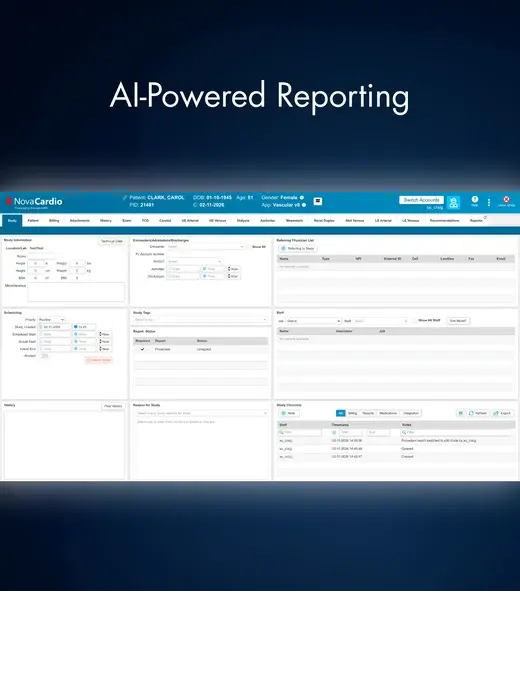Click the Technical Data button
Image resolution: width=520 pixels, height=673 pixels.
pyautogui.click(x=112, y=241)
